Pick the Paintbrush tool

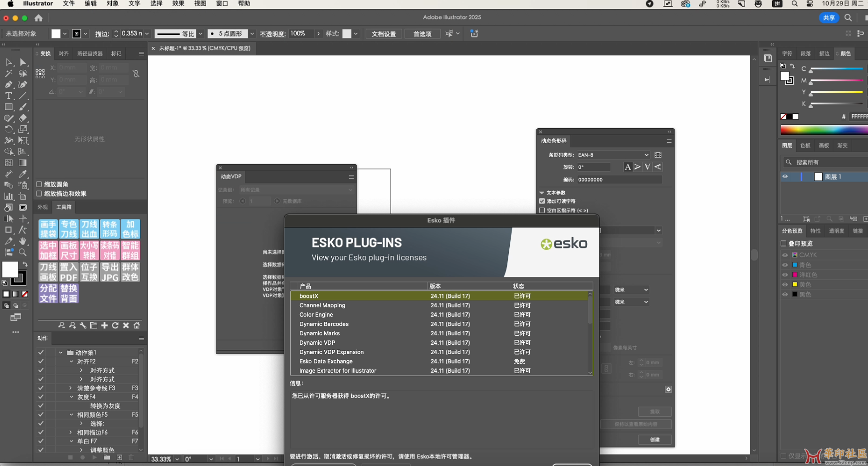[23, 107]
